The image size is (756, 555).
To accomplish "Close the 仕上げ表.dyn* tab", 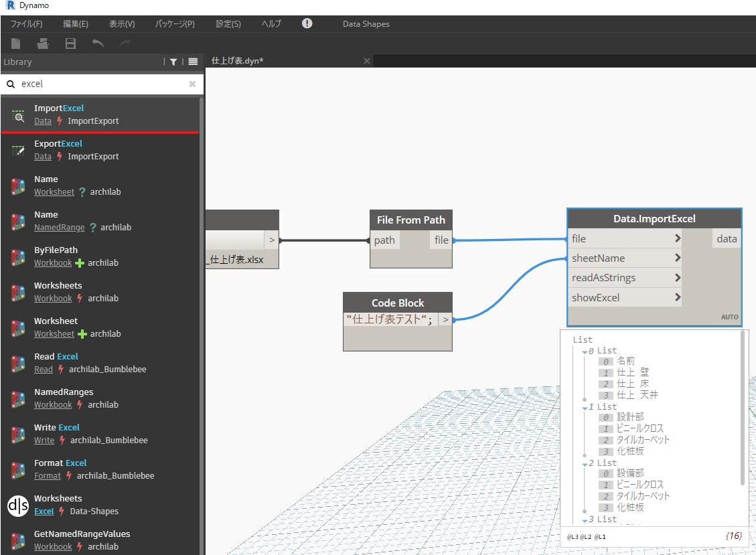I will pyautogui.click(x=367, y=61).
